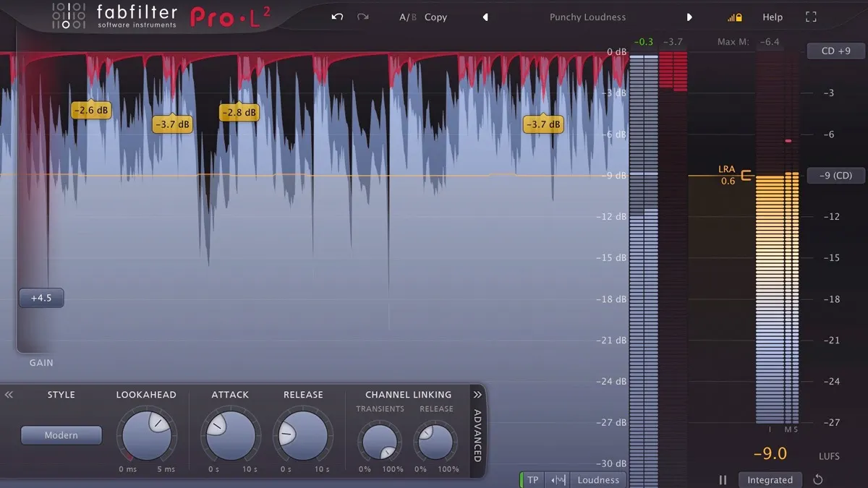Screen dimensions: 868x488
Task: Click the -3.7 gain reduction readout
Action: click(672, 42)
